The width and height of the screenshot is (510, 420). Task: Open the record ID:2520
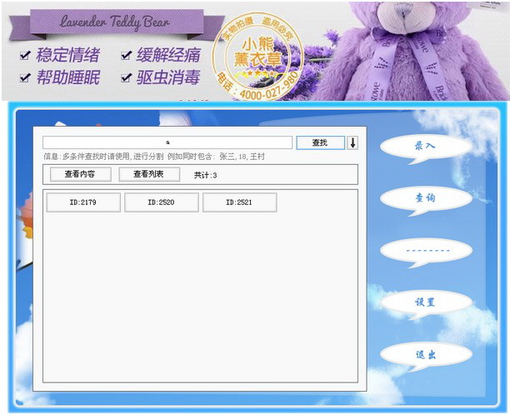coord(162,202)
